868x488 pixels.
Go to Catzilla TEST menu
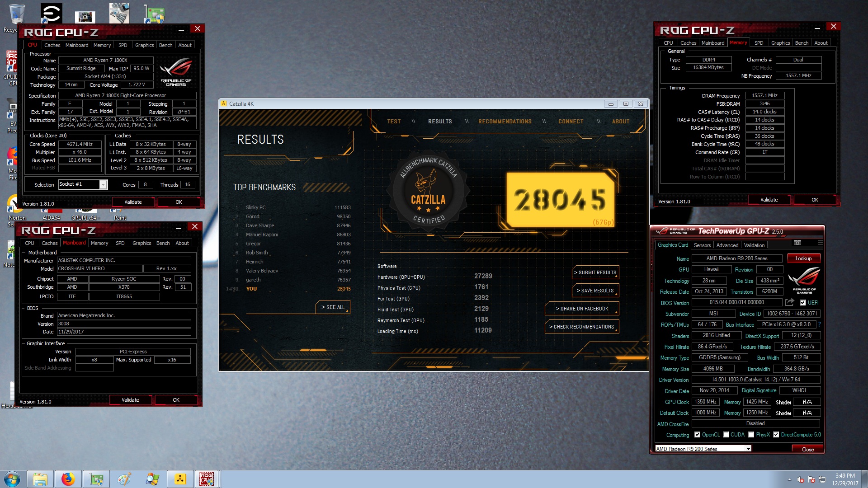click(x=394, y=122)
